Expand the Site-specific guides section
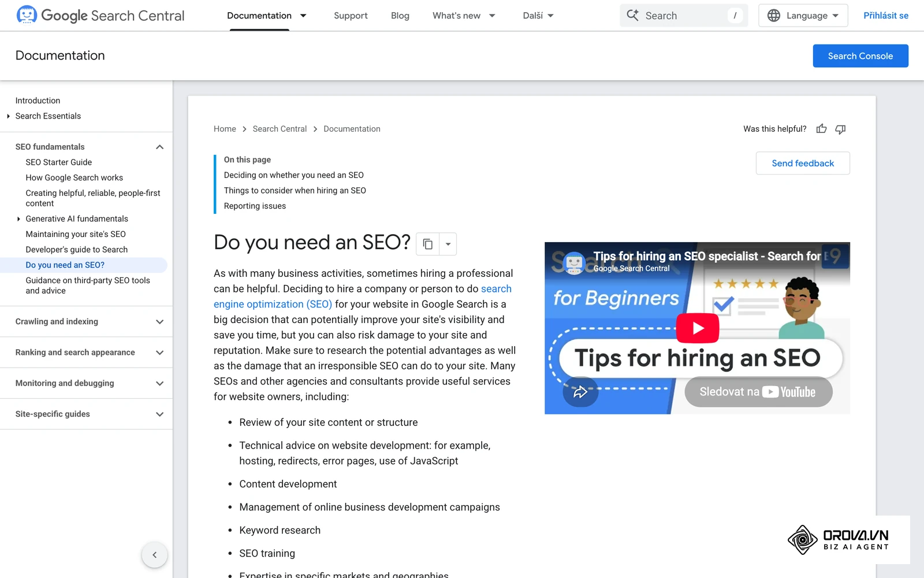The height and width of the screenshot is (578, 924). click(160, 414)
